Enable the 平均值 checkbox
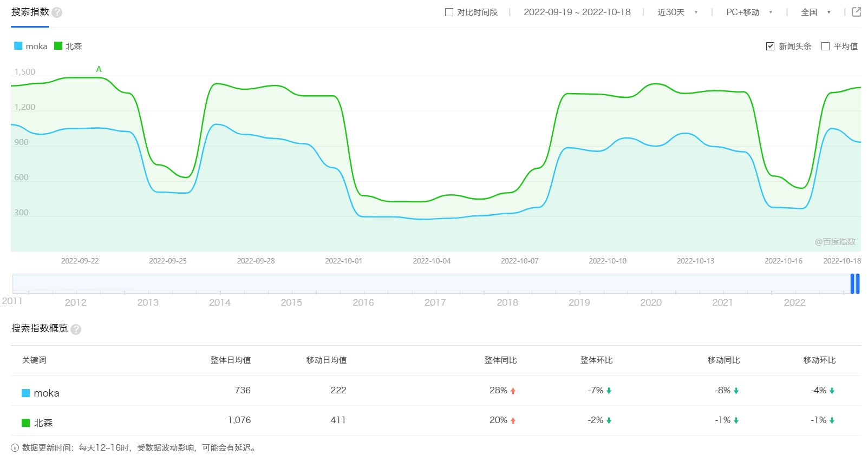 825,47
